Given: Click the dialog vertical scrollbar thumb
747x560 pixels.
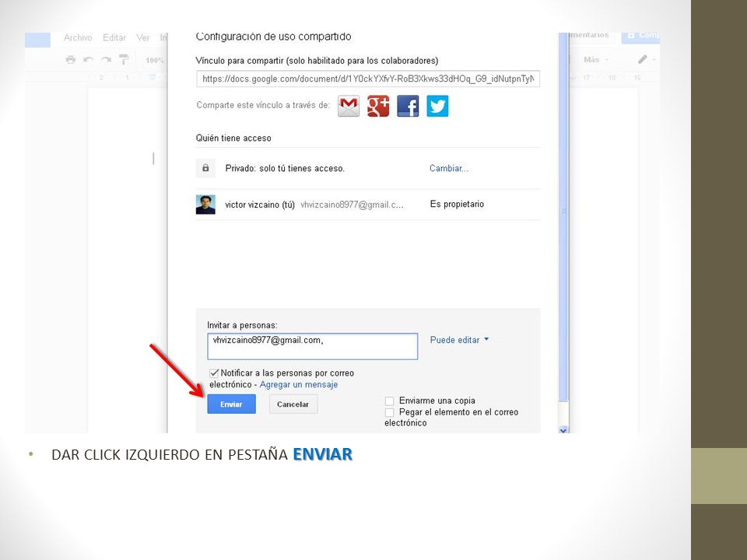Looking at the screenshot, I should (x=563, y=217).
